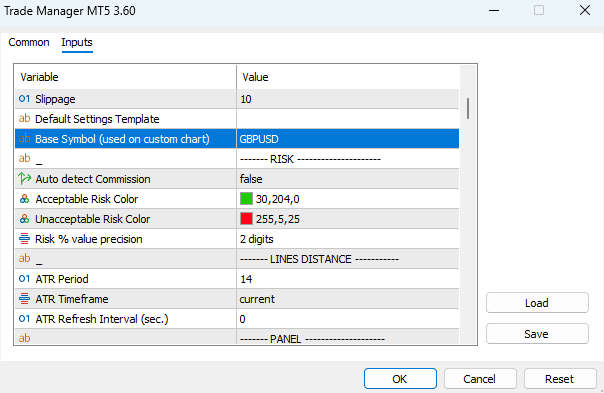Pick the red Unacceptable Risk color swatch

point(247,219)
